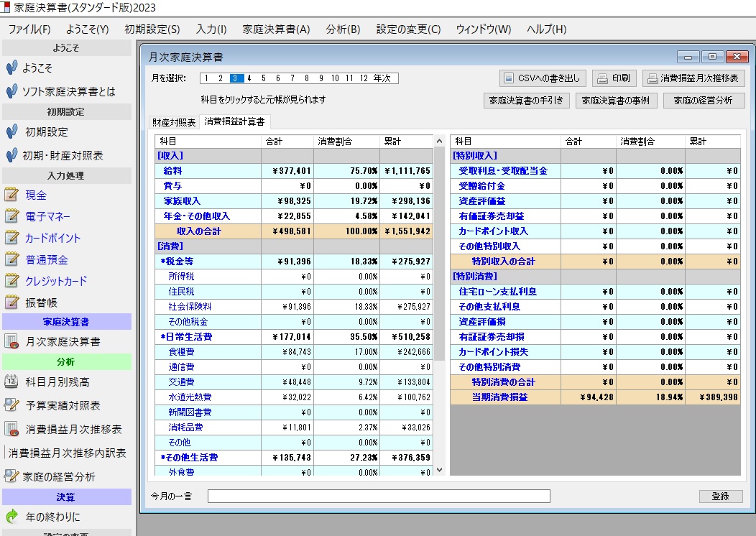
Task: Open the 税金等 account row
Action: click(x=180, y=262)
